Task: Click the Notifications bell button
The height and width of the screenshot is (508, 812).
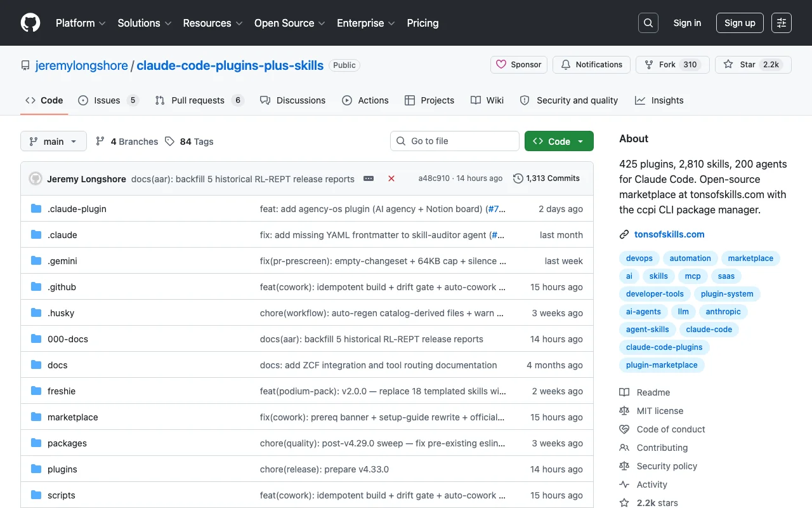Action: [x=592, y=65]
